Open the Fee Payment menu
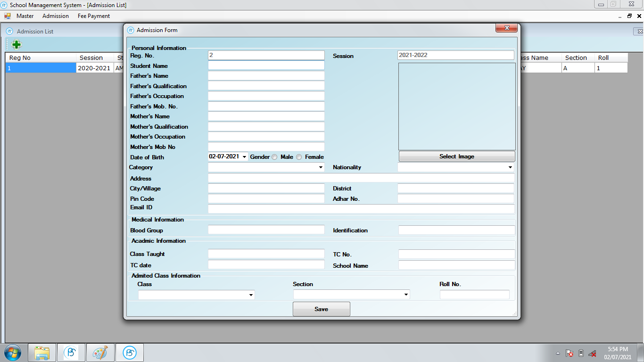The width and height of the screenshot is (644, 362). coord(94,16)
